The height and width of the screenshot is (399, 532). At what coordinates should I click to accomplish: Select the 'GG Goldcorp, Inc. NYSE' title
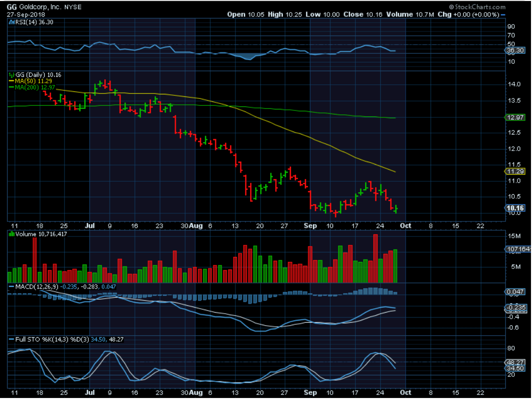[44, 7]
